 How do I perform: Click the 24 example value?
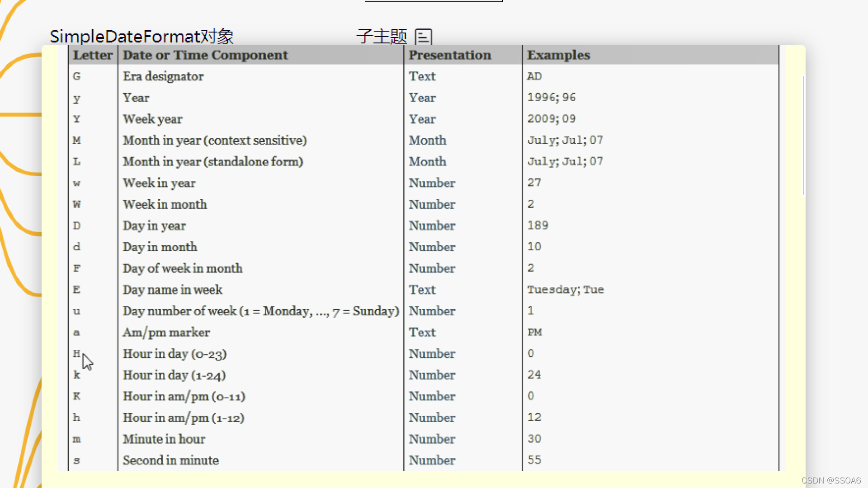(x=534, y=375)
